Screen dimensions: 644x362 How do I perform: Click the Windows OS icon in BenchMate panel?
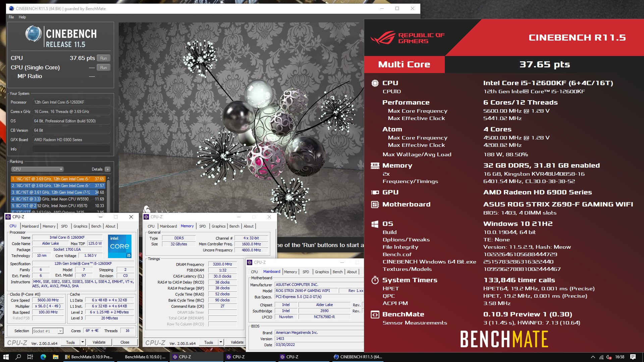375,224
